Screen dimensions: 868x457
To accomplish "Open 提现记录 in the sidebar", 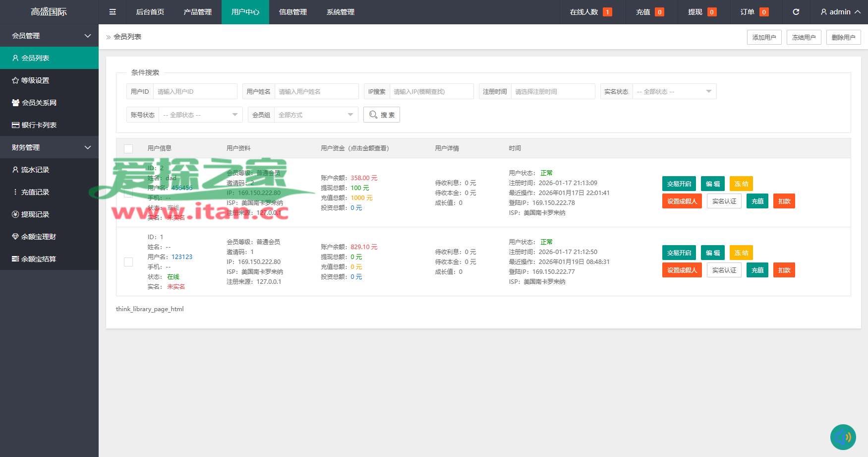I will 35,214.
